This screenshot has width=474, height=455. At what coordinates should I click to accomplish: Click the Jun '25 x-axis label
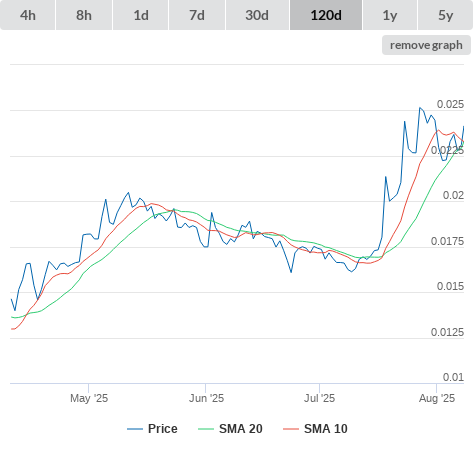click(x=206, y=398)
